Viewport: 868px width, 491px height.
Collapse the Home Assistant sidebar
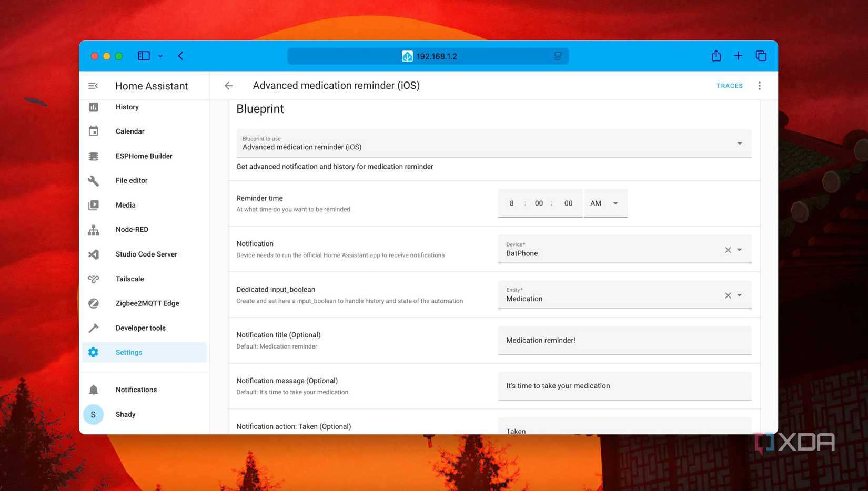pyautogui.click(x=93, y=85)
